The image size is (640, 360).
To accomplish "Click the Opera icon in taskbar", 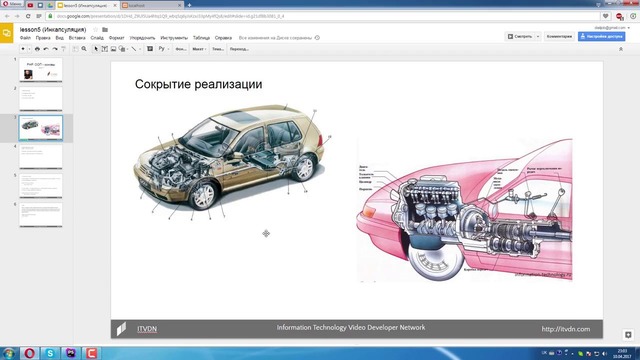I will click(x=29, y=353).
